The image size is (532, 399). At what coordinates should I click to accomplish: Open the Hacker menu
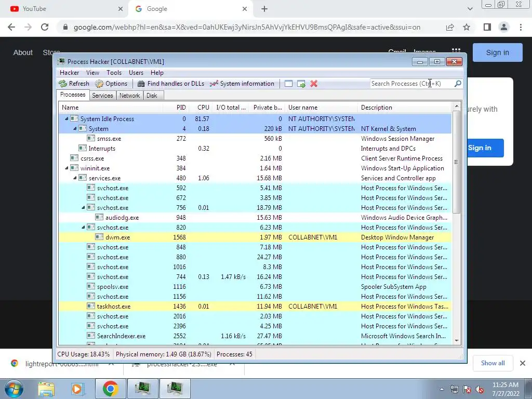tap(69, 73)
